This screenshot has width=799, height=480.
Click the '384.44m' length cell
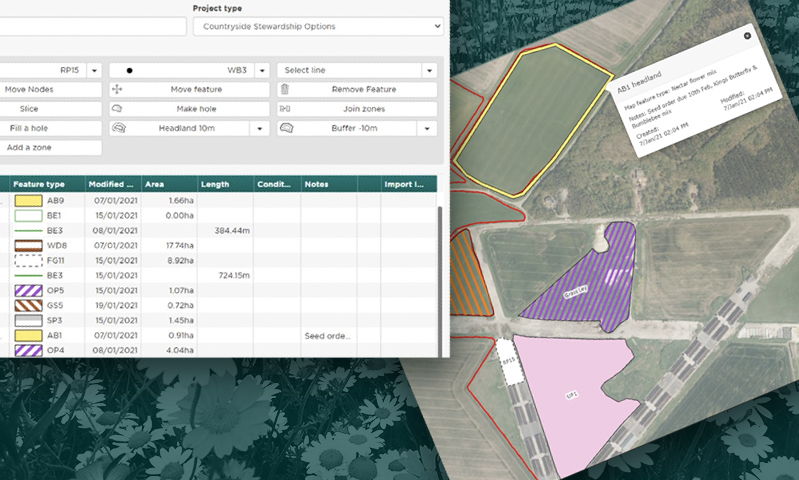pyautogui.click(x=232, y=231)
